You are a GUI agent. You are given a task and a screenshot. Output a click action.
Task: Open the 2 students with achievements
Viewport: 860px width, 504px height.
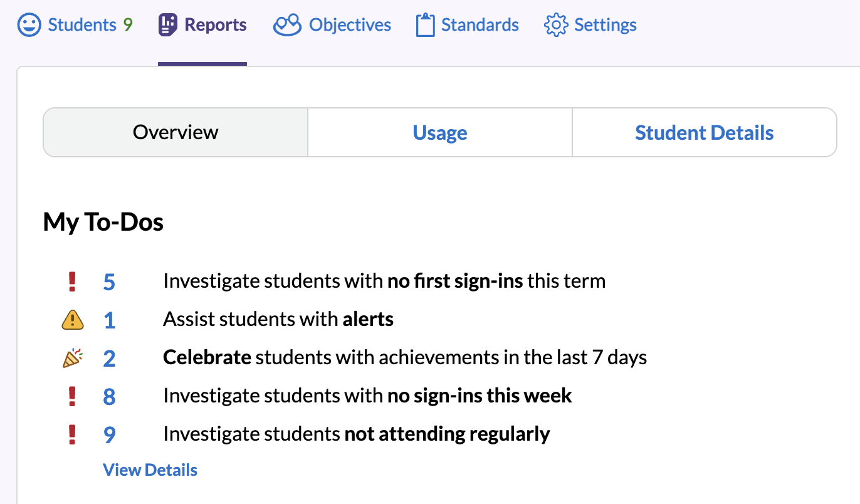click(x=109, y=359)
